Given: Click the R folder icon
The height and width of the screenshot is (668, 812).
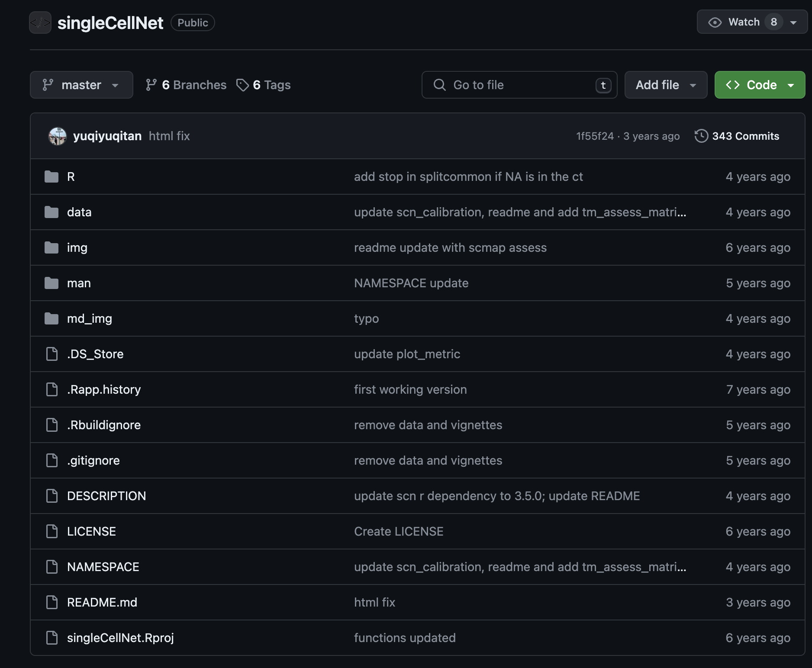Looking at the screenshot, I should point(52,177).
